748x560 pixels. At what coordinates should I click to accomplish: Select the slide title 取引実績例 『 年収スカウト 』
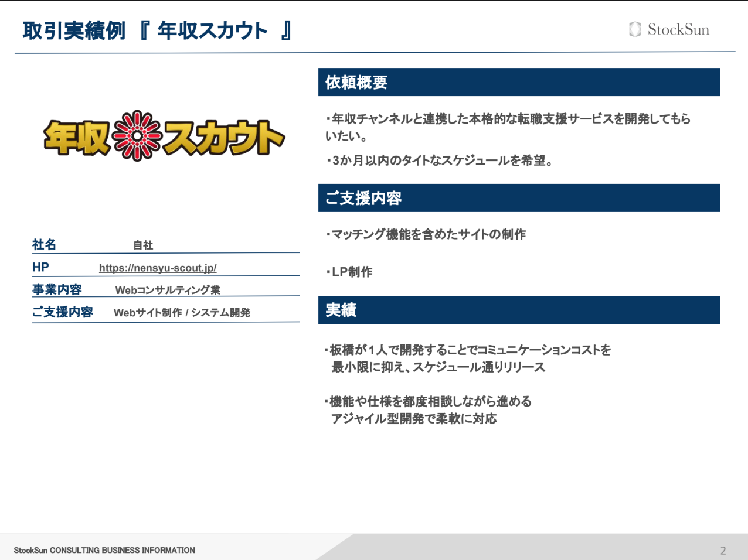158,30
